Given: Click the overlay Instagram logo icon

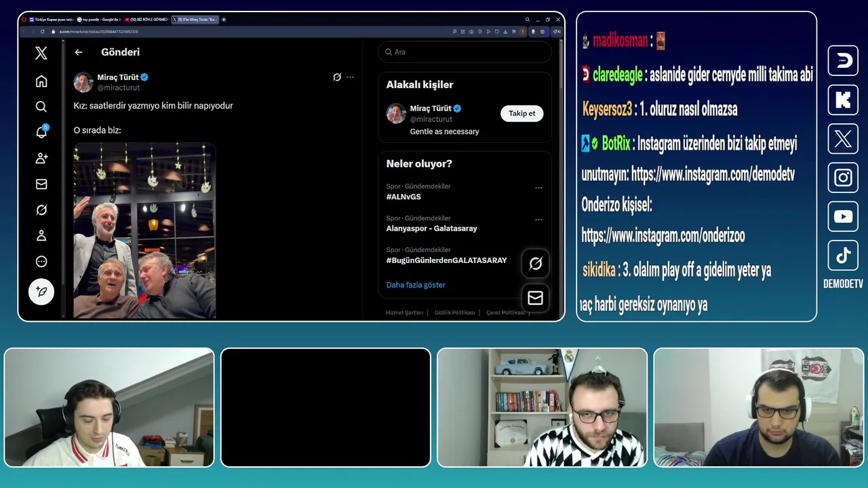Looking at the screenshot, I should tap(843, 178).
